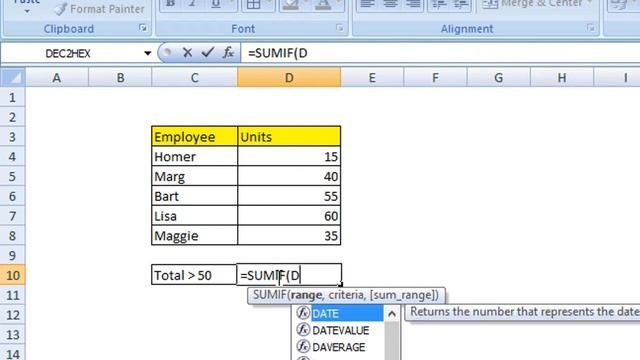Image resolution: width=640 pixels, height=360 pixels.
Task: Toggle Underline formatting in the Font group
Action: pos(216,4)
